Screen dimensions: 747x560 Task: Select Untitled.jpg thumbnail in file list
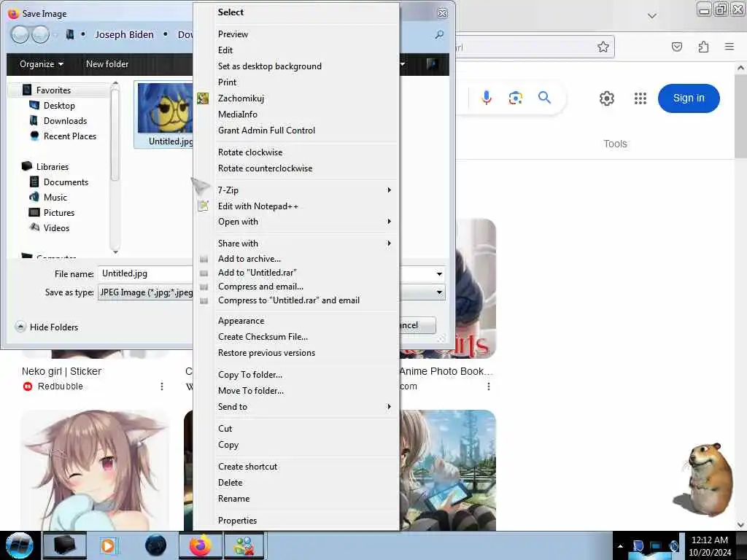click(x=164, y=114)
